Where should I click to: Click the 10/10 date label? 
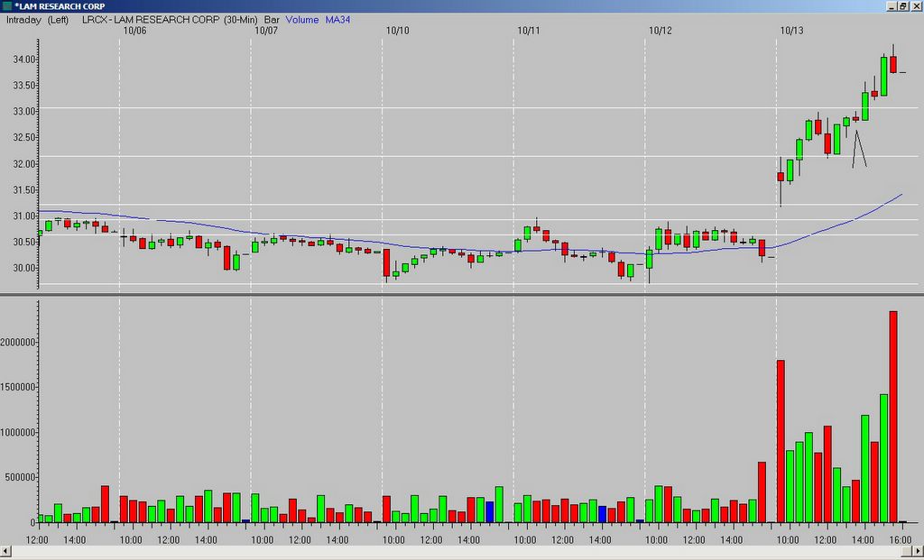pos(397,31)
